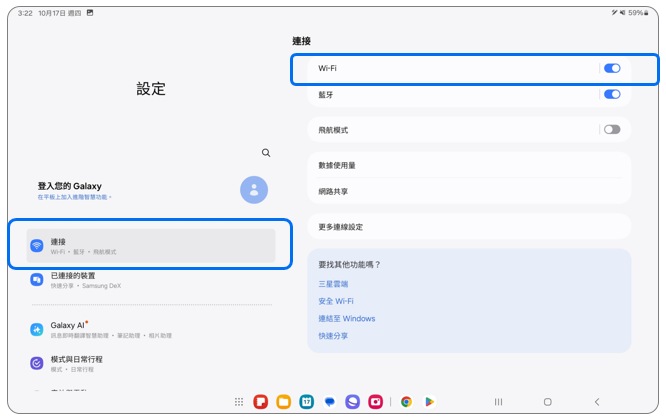This screenshot has height=419, width=666.
Task: Click the Galaxy AI sparkle icon
Action: (x=37, y=329)
